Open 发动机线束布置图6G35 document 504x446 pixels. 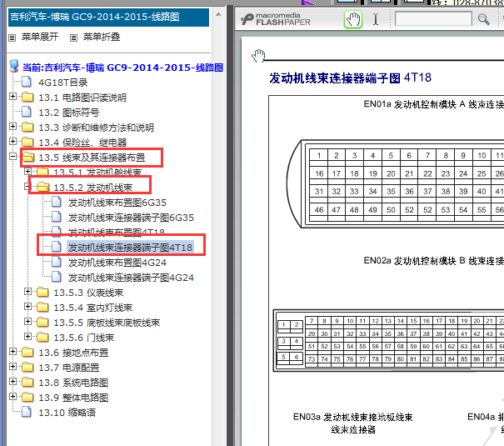(x=117, y=203)
